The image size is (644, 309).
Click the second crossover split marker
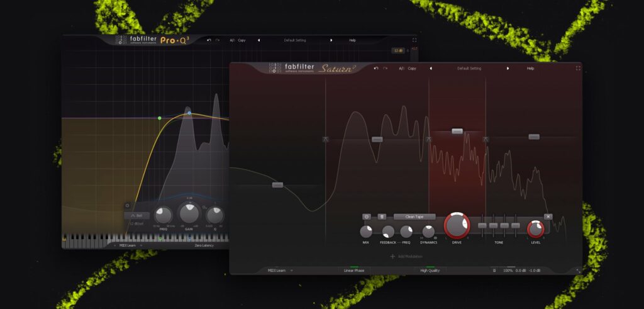(429, 140)
